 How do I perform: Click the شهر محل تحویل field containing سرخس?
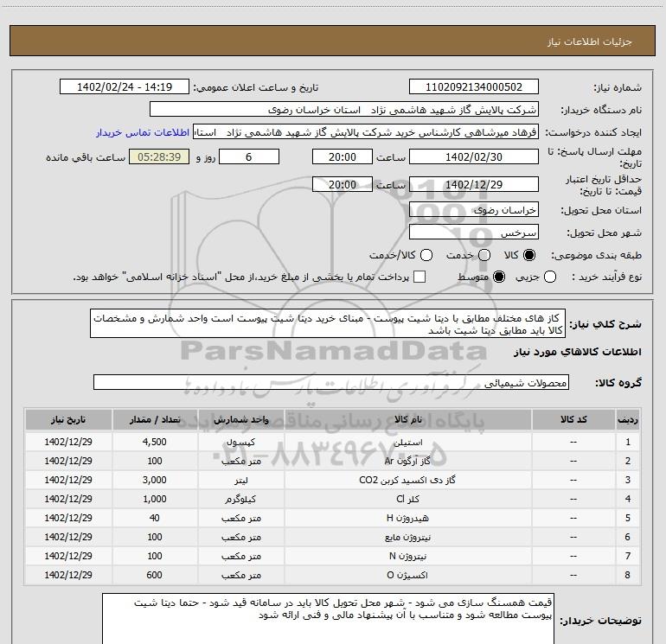472,233
